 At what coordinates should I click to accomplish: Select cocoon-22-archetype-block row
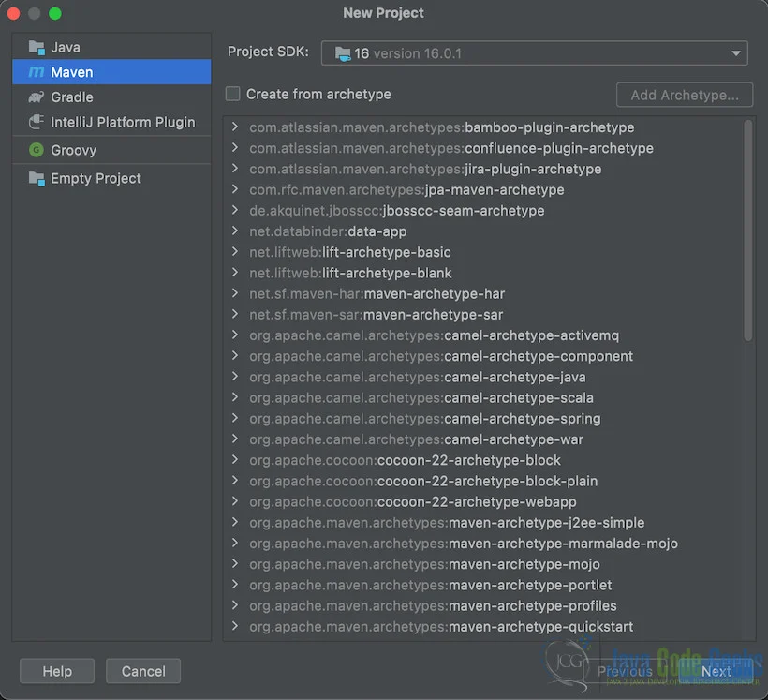(485, 460)
